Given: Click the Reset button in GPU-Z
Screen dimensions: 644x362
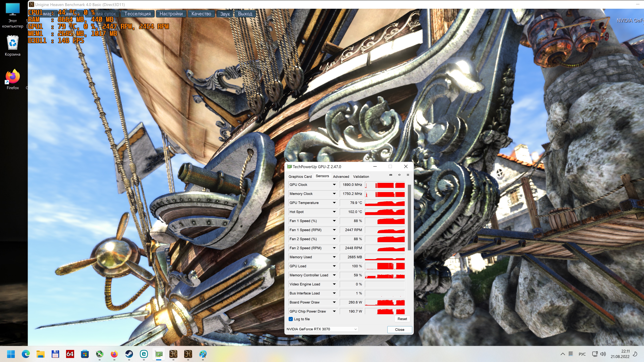Looking at the screenshot, I should [x=402, y=319].
